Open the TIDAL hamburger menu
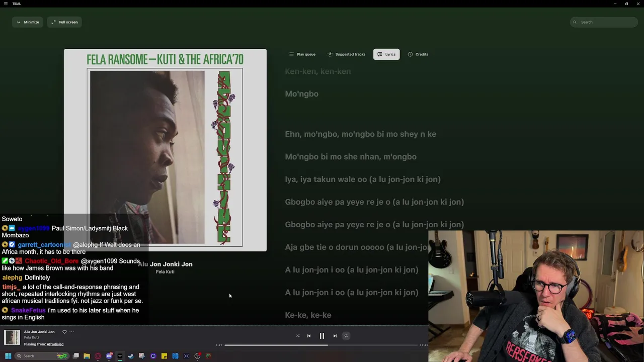The height and width of the screenshot is (362, 644). click(6, 4)
